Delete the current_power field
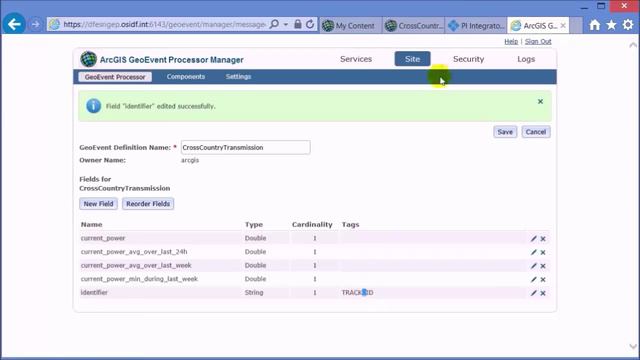The image size is (640, 360). (543, 239)
